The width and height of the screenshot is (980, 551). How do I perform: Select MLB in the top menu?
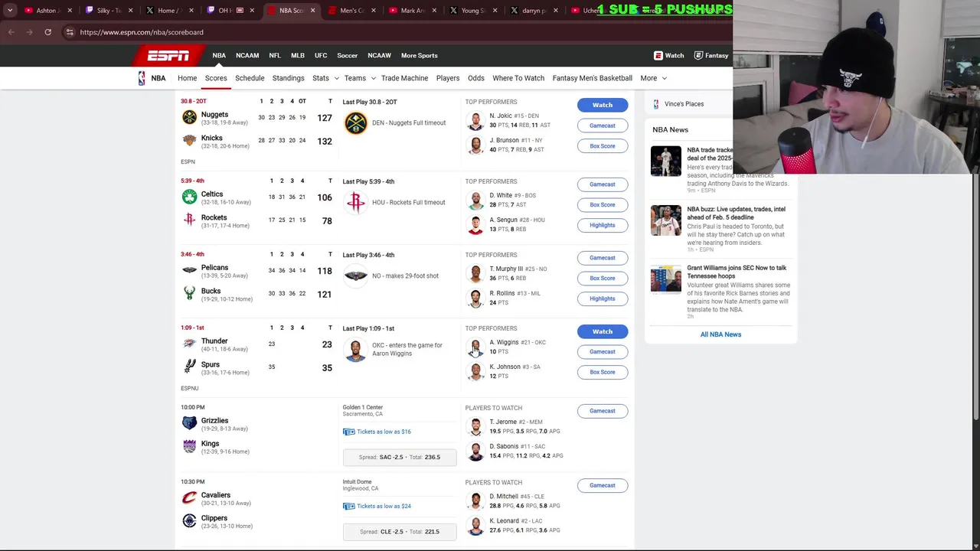point(298,55)
